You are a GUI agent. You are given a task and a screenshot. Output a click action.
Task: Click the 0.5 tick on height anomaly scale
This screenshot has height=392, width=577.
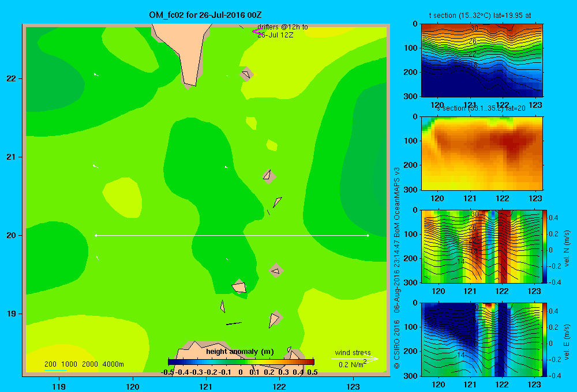point(312,372)
